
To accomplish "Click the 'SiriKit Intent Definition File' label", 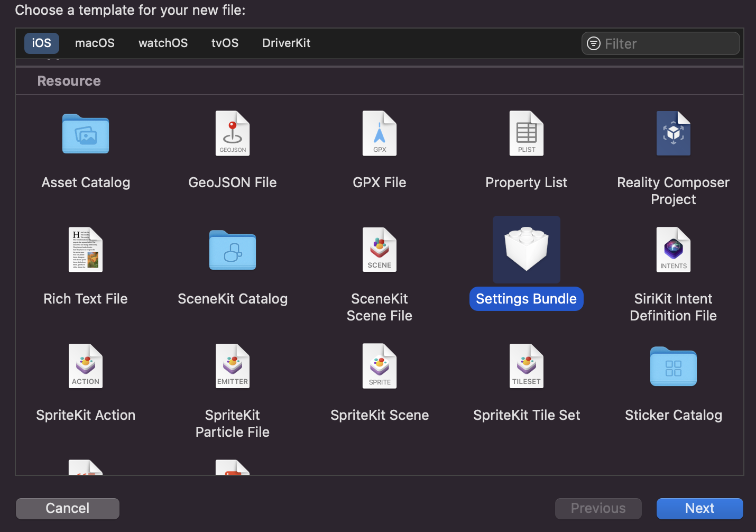I will (x=674, y=307).
